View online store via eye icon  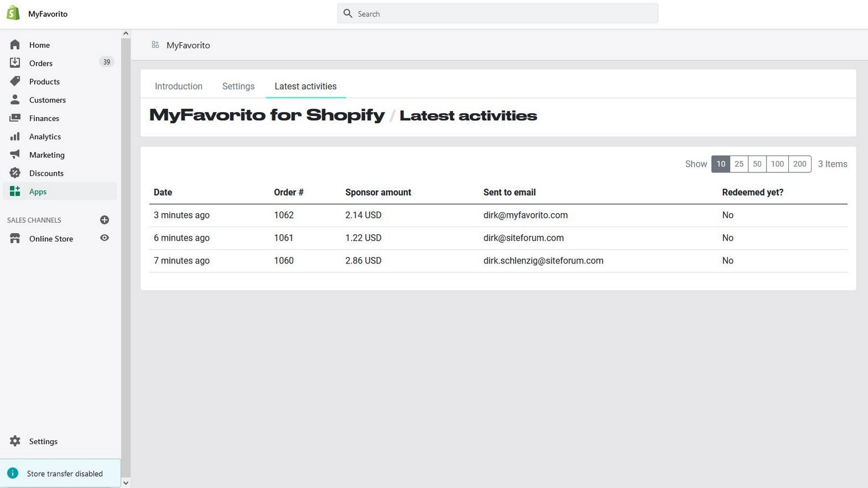105,238
